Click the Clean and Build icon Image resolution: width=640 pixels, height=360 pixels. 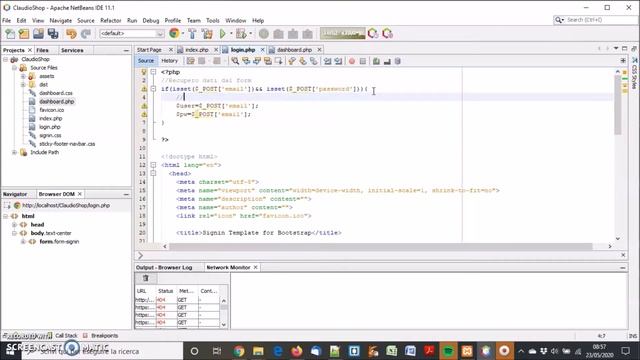coord(207,33)
